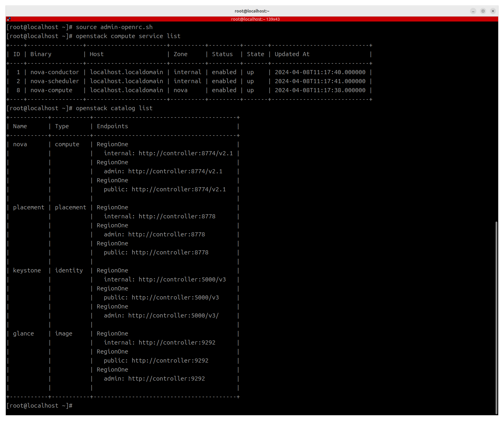
Task: Click the 'compute' service type
Action: coord(67,144)
